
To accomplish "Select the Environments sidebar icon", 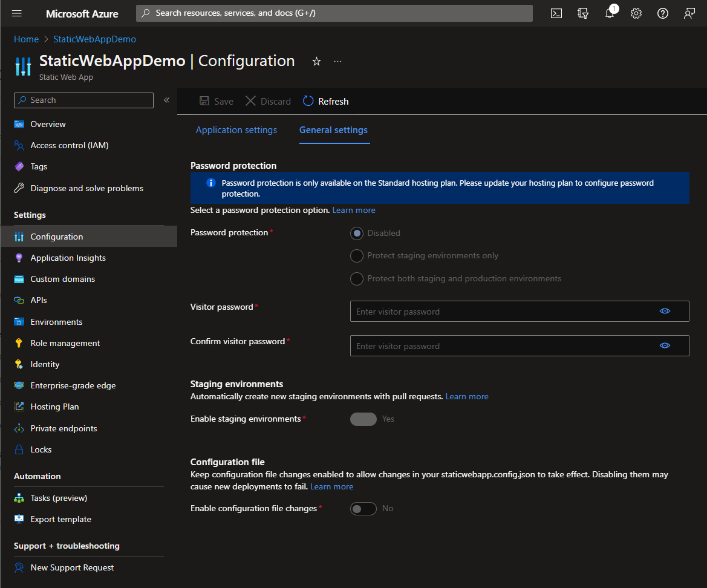I will point(20,321).
